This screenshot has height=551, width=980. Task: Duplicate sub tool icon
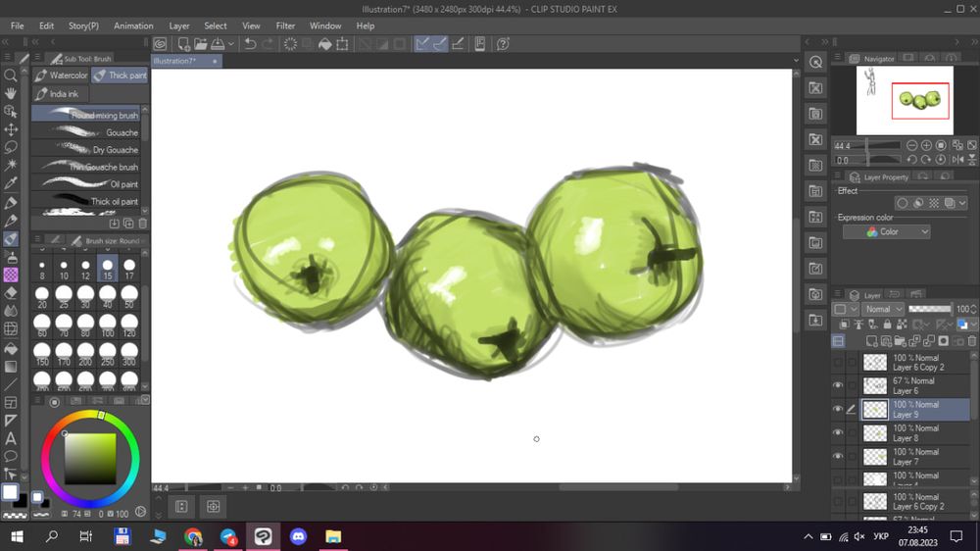click(128, 224)
